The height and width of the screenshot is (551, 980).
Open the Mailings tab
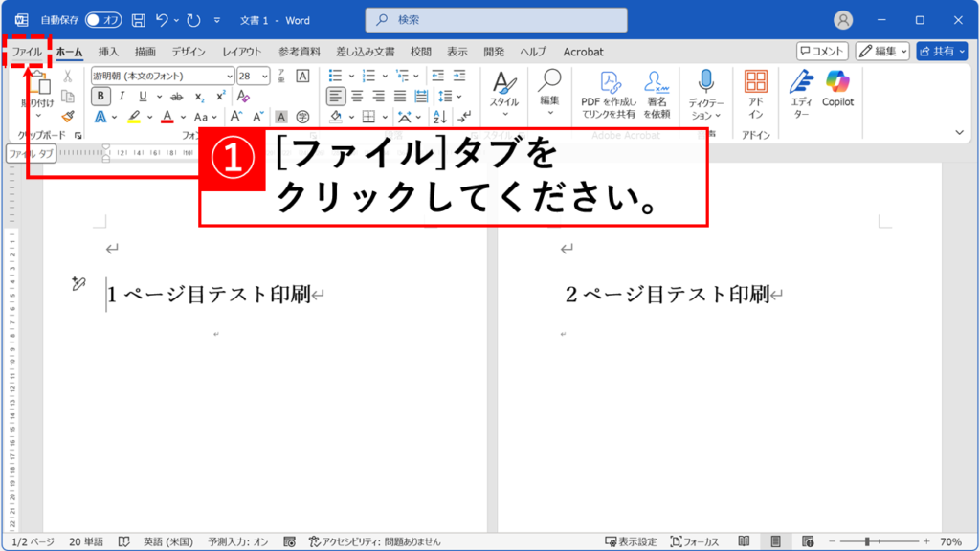(x=366, y=52)
